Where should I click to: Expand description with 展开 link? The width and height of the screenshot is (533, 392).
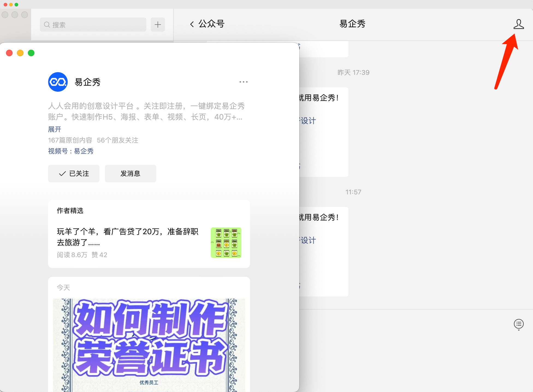tap(55, 129)
